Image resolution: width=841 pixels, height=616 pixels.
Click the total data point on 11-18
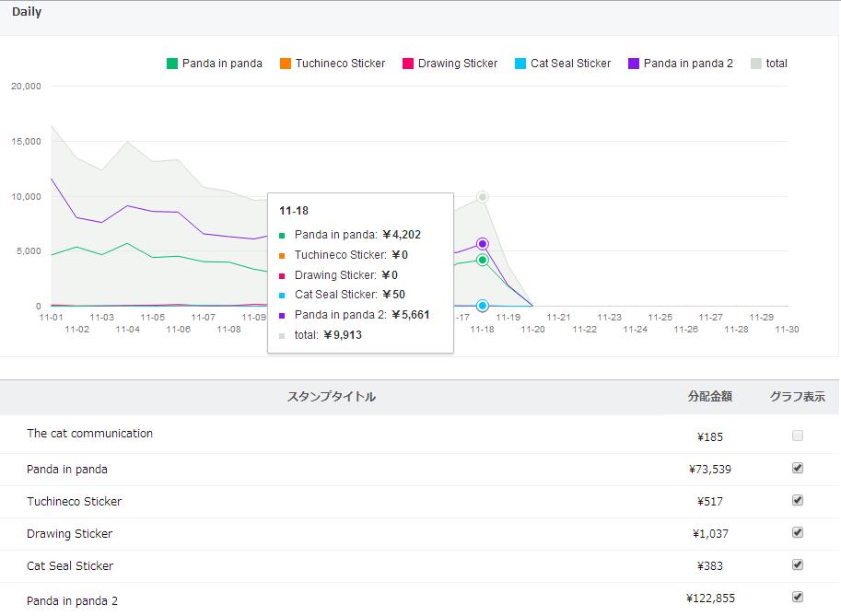tap(482, 197)
